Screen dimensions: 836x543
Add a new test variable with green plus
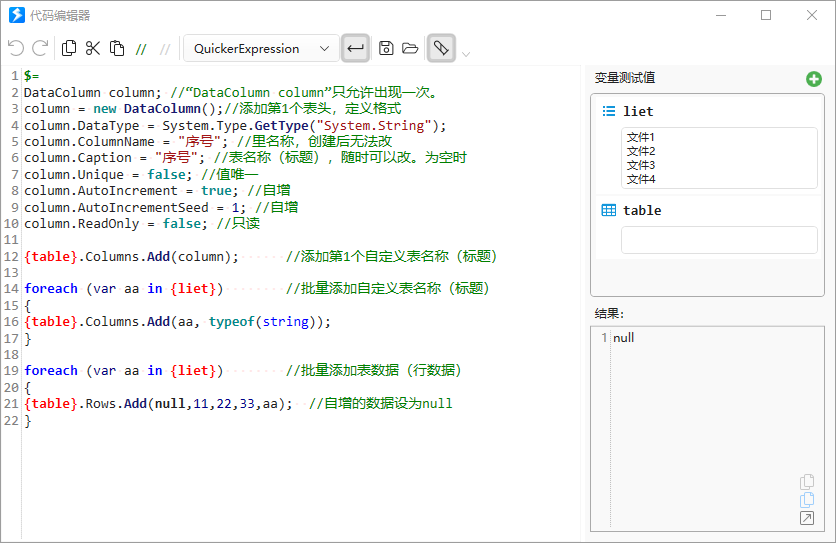point(814,79)
